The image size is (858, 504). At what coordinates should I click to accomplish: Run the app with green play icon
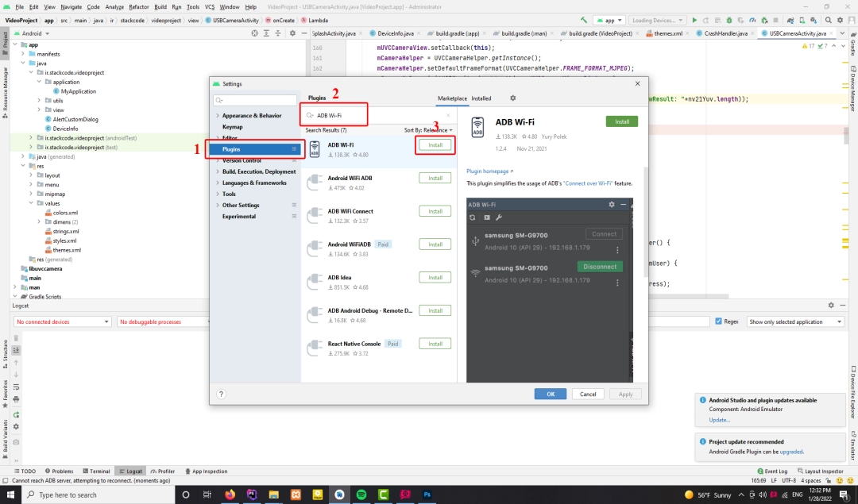[694, 20]
